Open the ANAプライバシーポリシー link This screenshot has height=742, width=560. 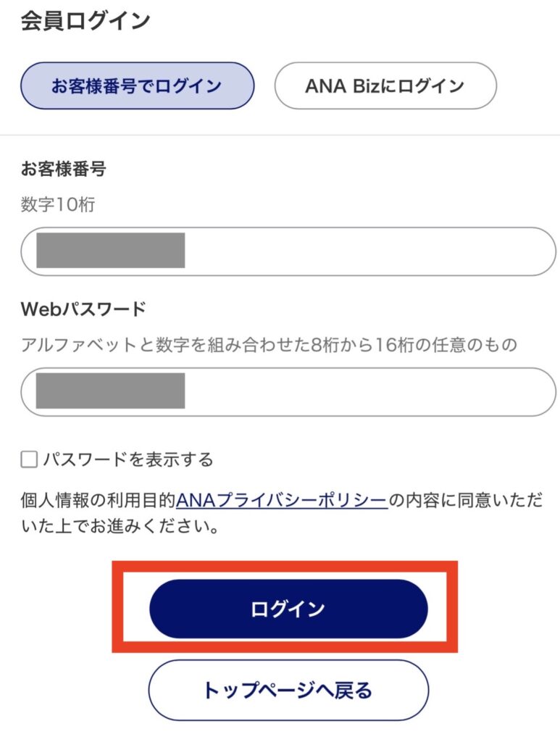[x=282, y=500]
